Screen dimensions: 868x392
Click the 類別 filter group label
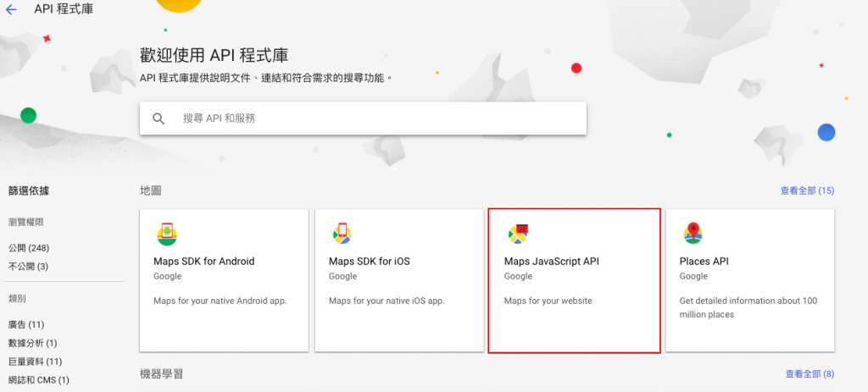(x=17, y=299)
